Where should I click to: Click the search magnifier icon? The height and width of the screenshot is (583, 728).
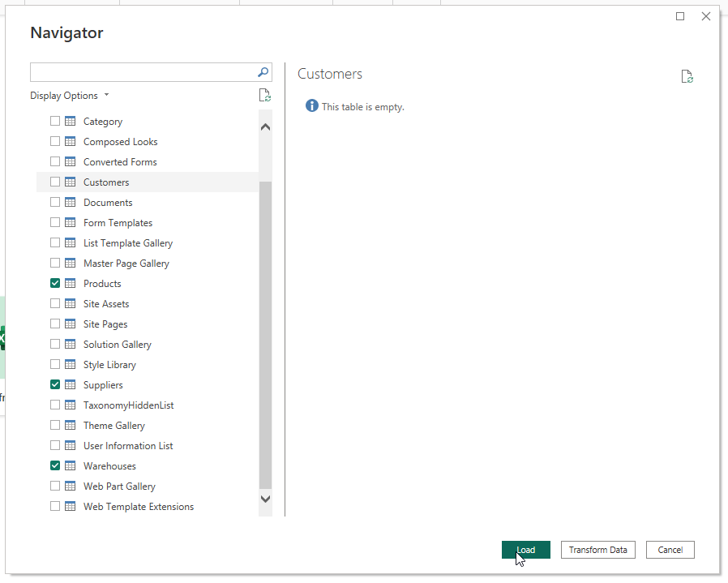click(263, 72)
